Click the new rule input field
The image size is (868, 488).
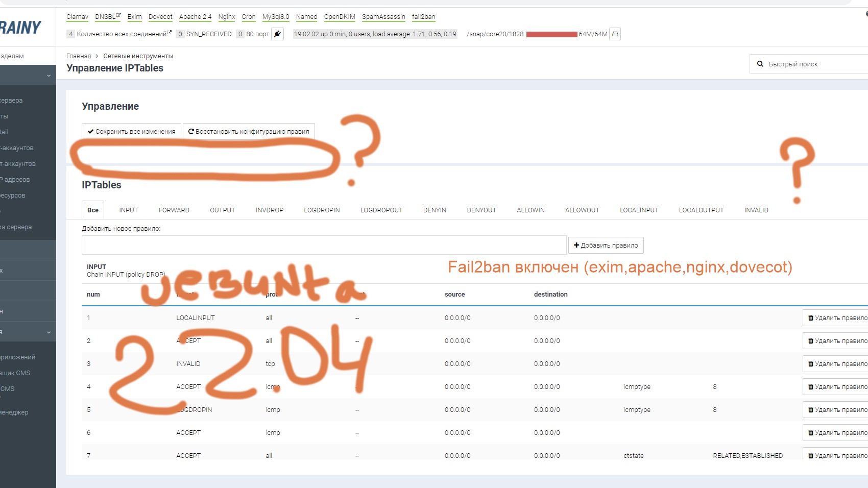click(x=324, y=246)
